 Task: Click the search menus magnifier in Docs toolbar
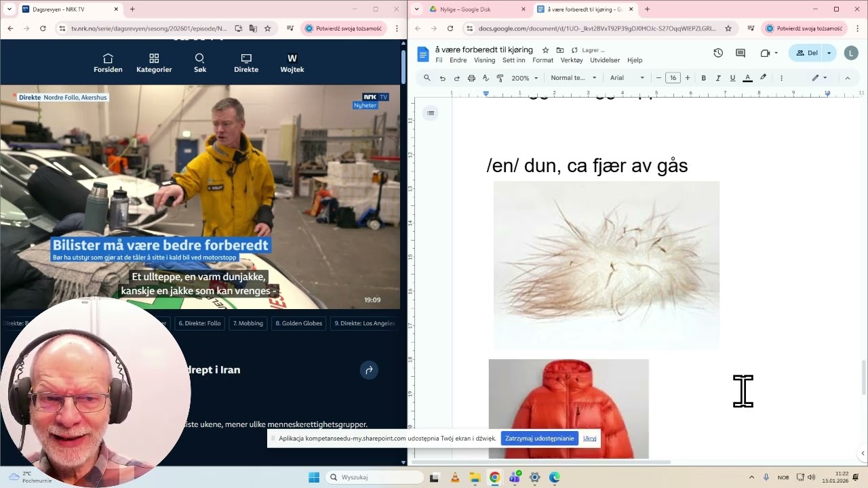(427, 78)
